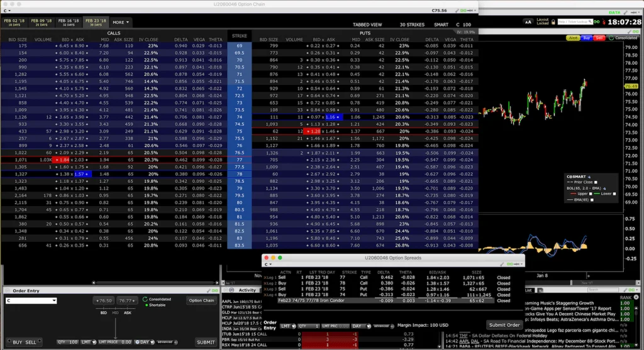Click the 76.77 ask price button in Order Entry
This screenshot has height=350, width=644.
pos(127,301)
